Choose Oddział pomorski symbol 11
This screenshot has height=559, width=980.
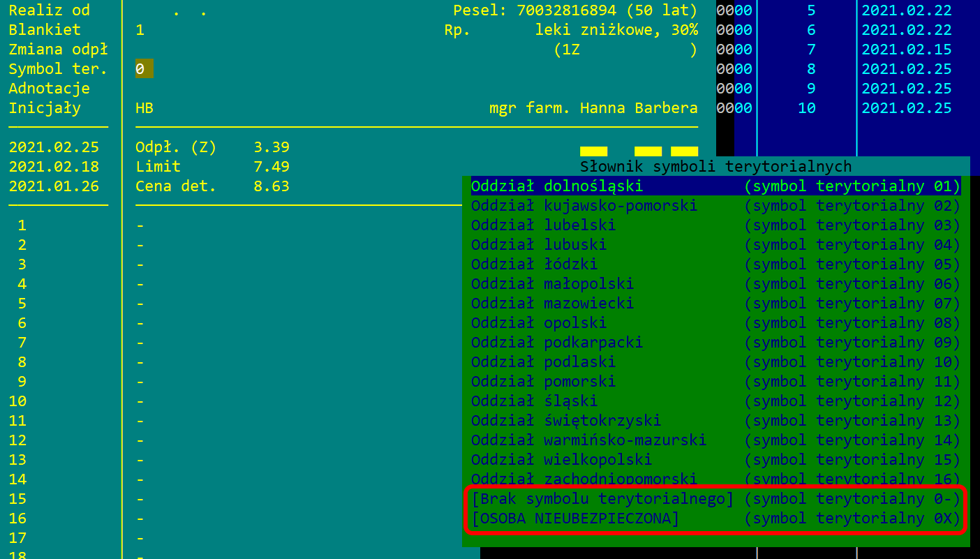click(715, 382)
